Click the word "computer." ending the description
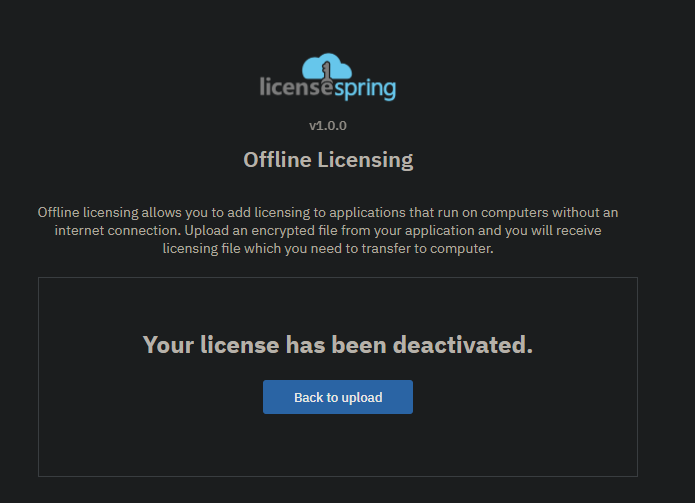Viewport: 695px width, 503px height. (463, 249)
